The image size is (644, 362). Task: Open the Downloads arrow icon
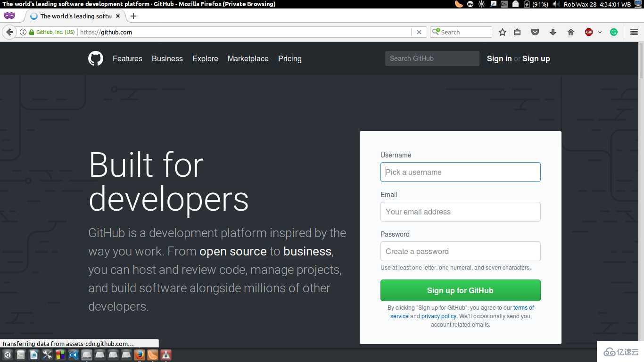[553, 32]
